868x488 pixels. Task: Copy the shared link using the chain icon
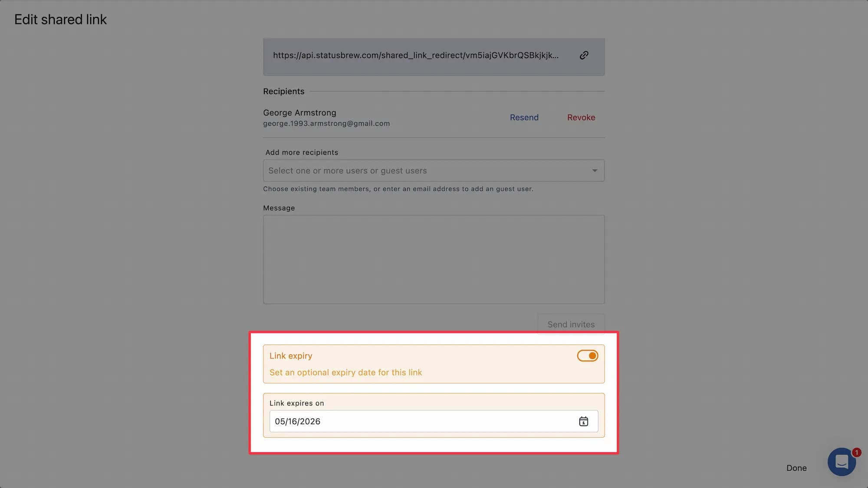(584, 55)
